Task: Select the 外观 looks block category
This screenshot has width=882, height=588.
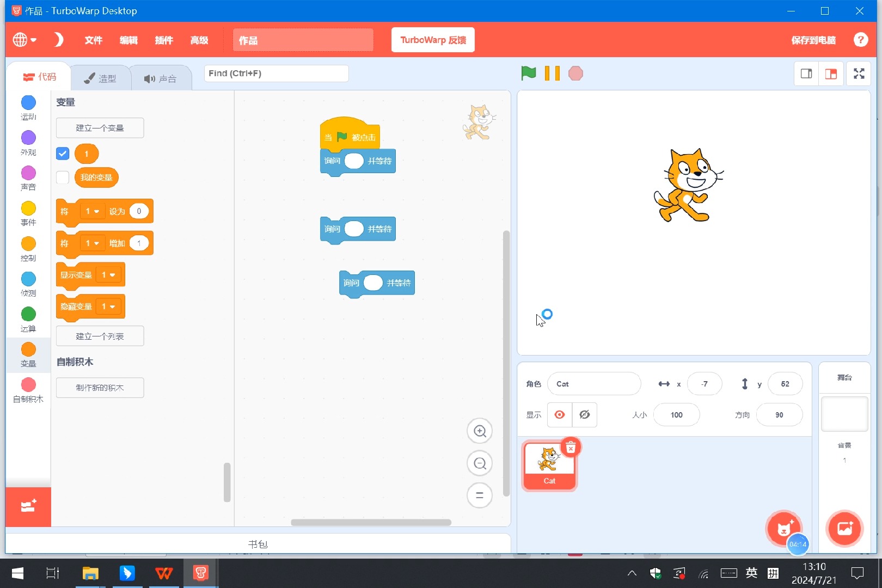Action: (x=28, y=143)
